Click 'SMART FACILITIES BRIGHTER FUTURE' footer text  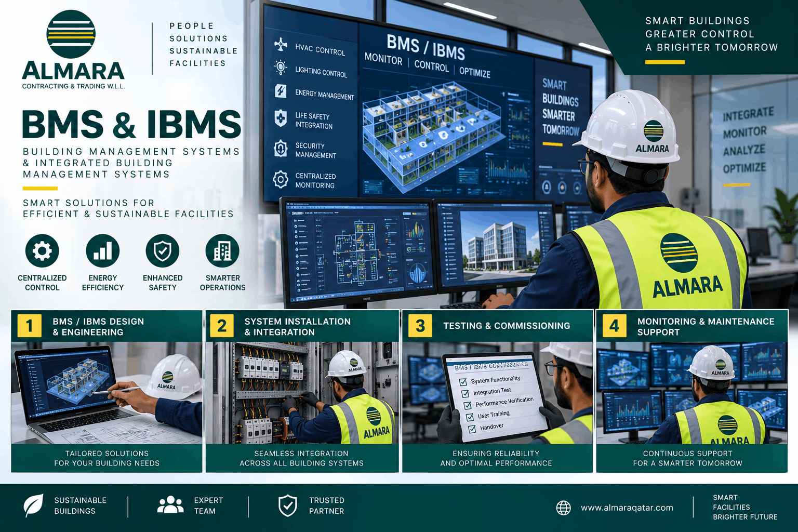click(x=745, y=507)
